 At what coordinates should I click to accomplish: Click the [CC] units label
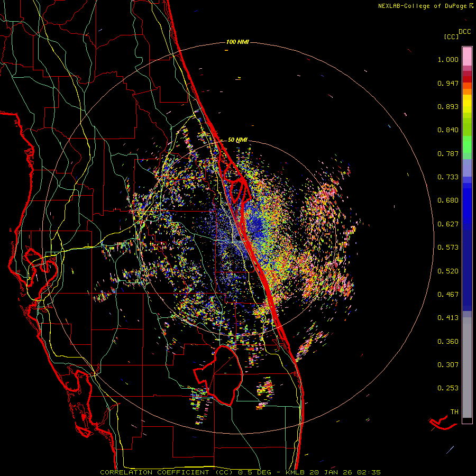(x=451, y=36)
